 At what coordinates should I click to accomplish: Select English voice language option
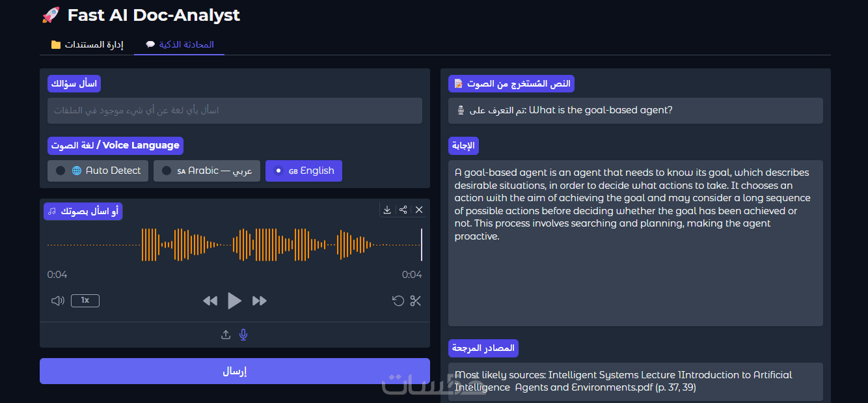(304, 171)
